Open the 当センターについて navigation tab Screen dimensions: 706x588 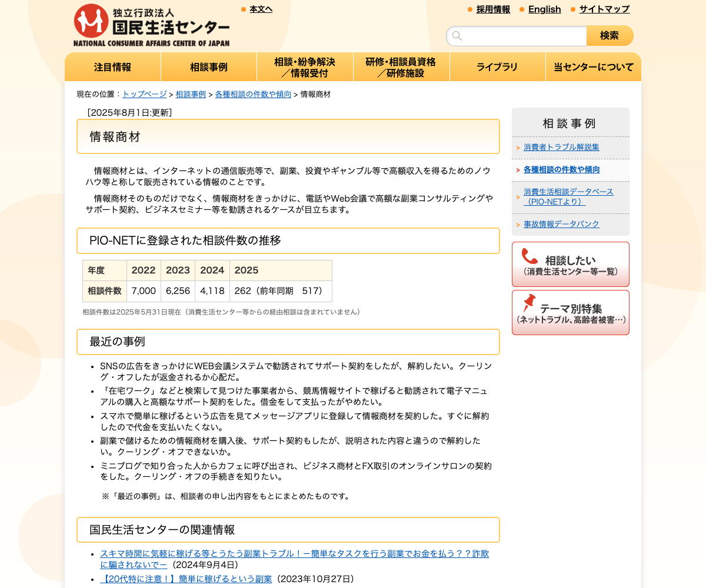click(x=594, y=67)
